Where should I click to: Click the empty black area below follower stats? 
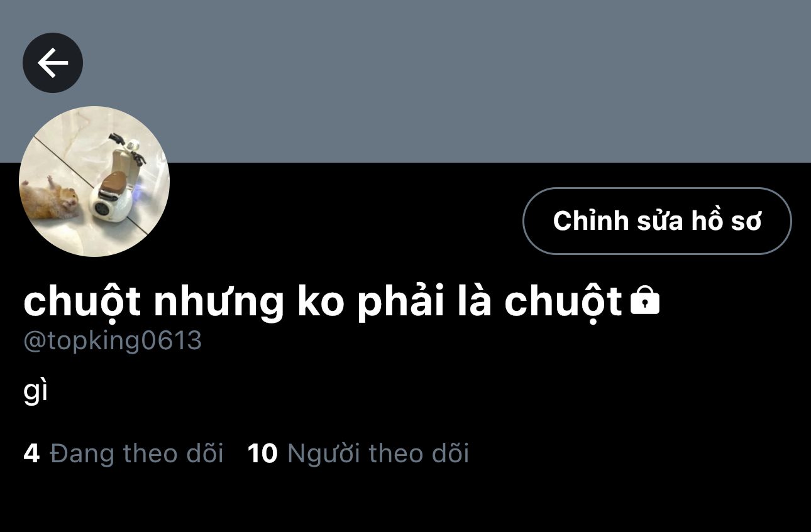click(x=405, y=502)
